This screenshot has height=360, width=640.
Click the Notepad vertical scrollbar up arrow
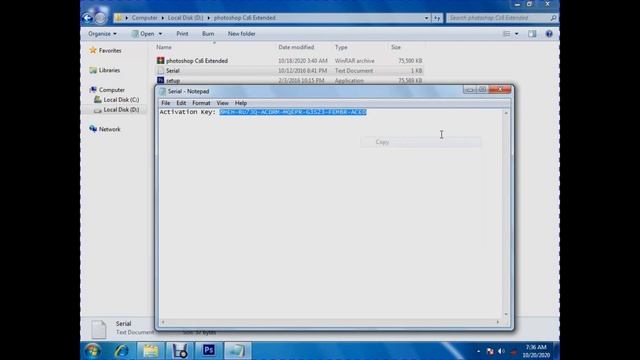[x=506, y=113]
